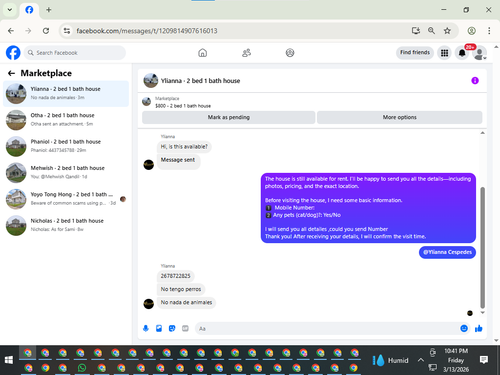Click the site information icon in address bar
The image size is (500, 375).
tap(67, 31)
